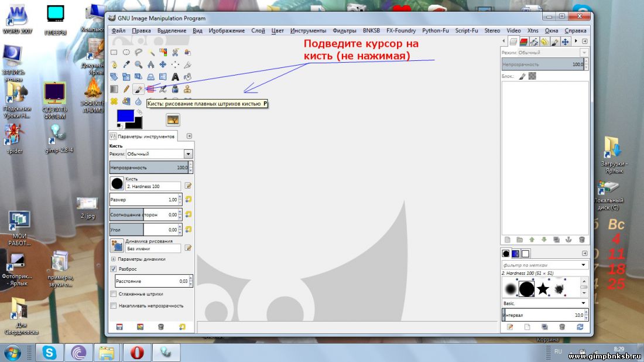644x362 pixels.
Task: Select the Pencil tool
Action: 126,89
